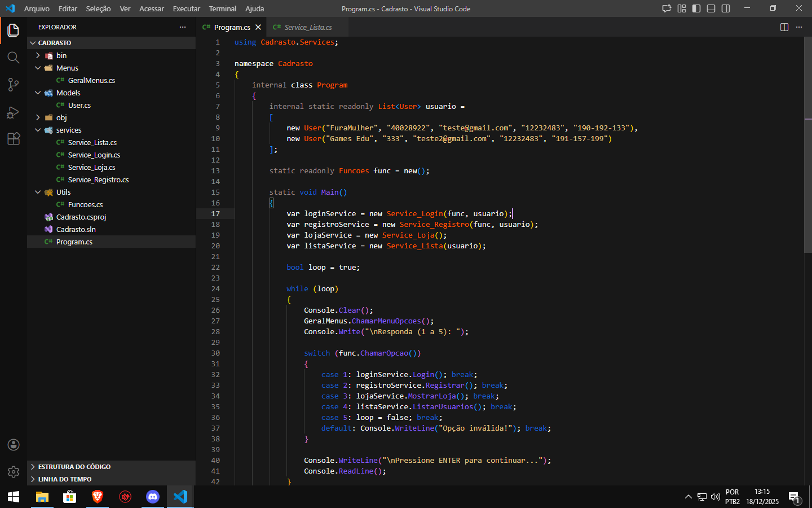Open Discord from taskbar
Image resolution: width=812 pixels, height=508 pixels.
click(153, 497)
